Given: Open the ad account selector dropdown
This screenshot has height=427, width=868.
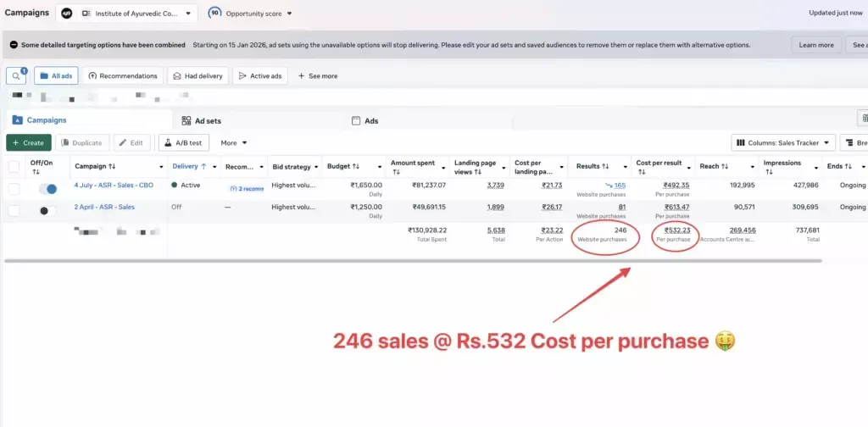Looking at the screenshot, I should pos(127,13).
